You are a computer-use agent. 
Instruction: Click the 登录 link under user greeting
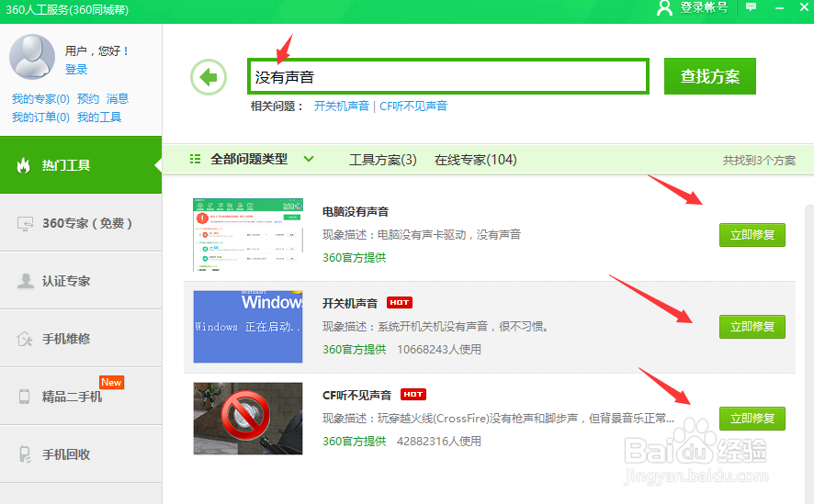point(76,70)
